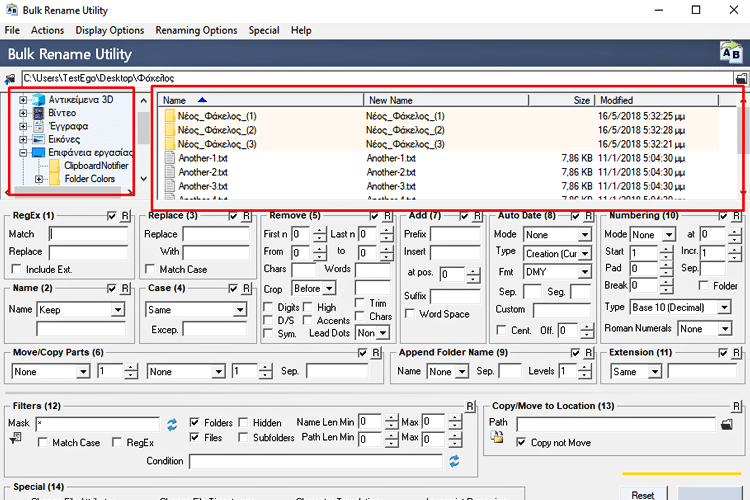Reset Numbering (10) with its R button

(736, 216)
